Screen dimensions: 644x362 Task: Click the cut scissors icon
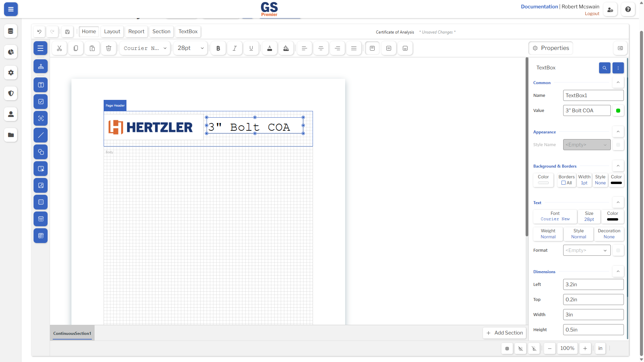pyautogui.click(x=59, y=48)
